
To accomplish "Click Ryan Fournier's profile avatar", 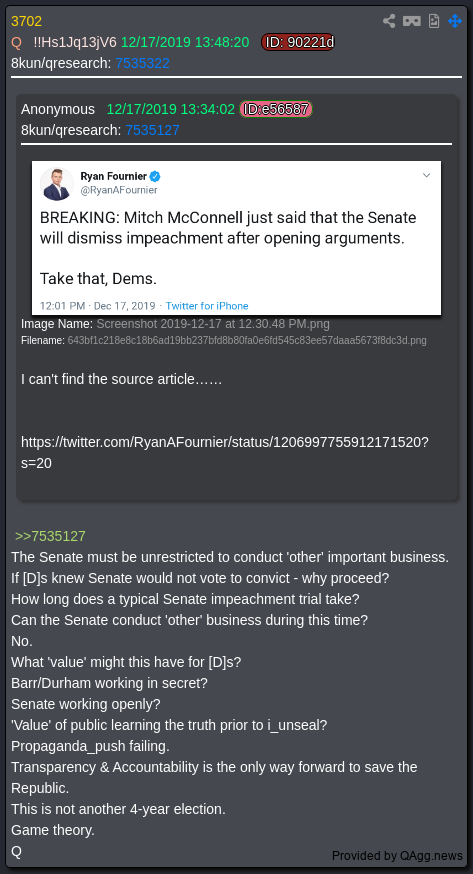I will [x=57, y=184].
